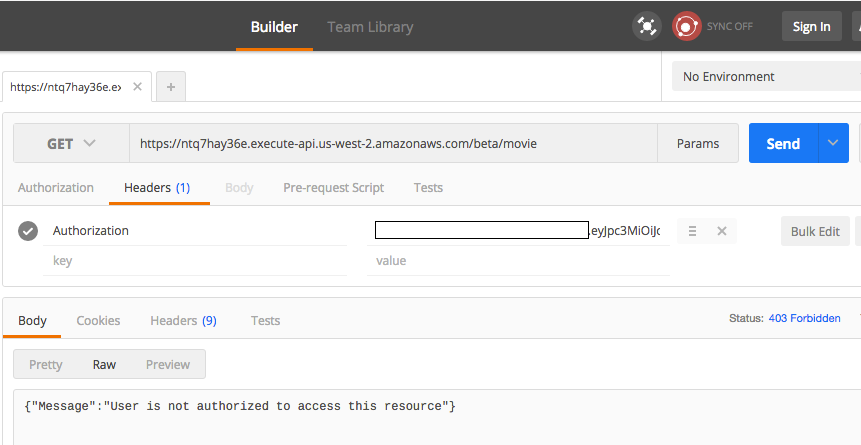861x445 pixels.
Task: Delete the Authorization header row
Action: click(x=722, y=231)
